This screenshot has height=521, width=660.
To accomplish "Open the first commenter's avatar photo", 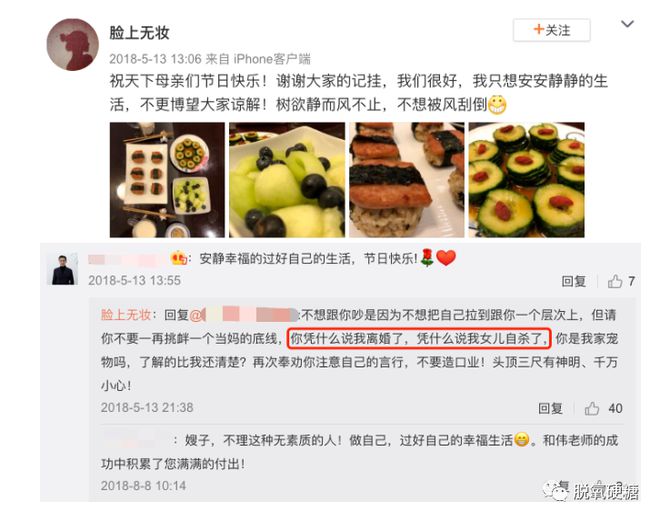I will [x=64, y=269].
